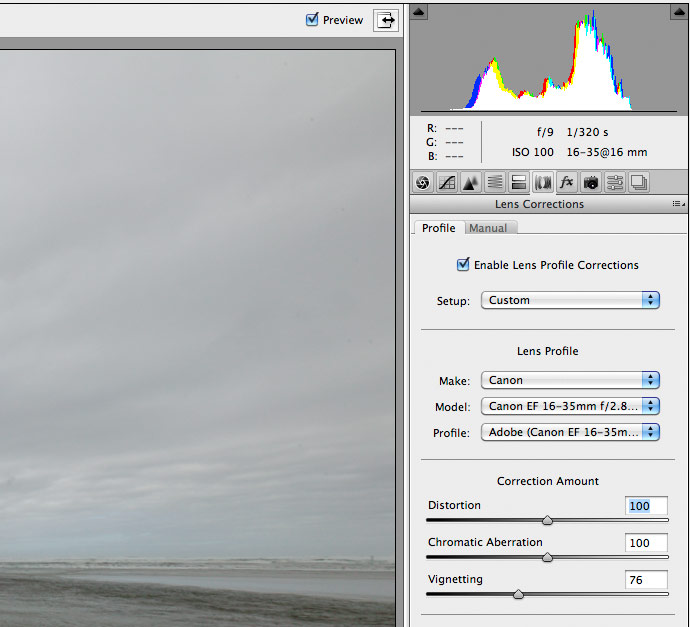Click the Distortion value field
Image resolution: width=690 pixels, height=627 pixels.
point(646,506)
